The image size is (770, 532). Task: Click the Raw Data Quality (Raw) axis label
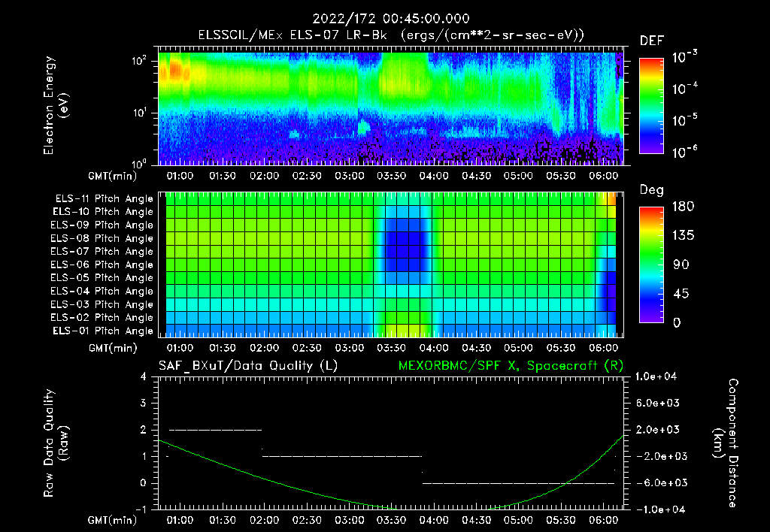coord(56,443)
